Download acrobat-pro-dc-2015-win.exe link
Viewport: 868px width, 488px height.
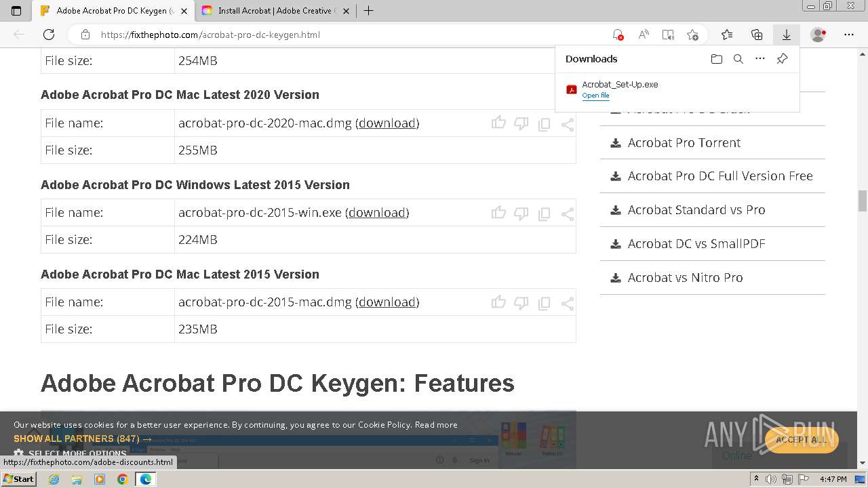click(x=377, y=212)
